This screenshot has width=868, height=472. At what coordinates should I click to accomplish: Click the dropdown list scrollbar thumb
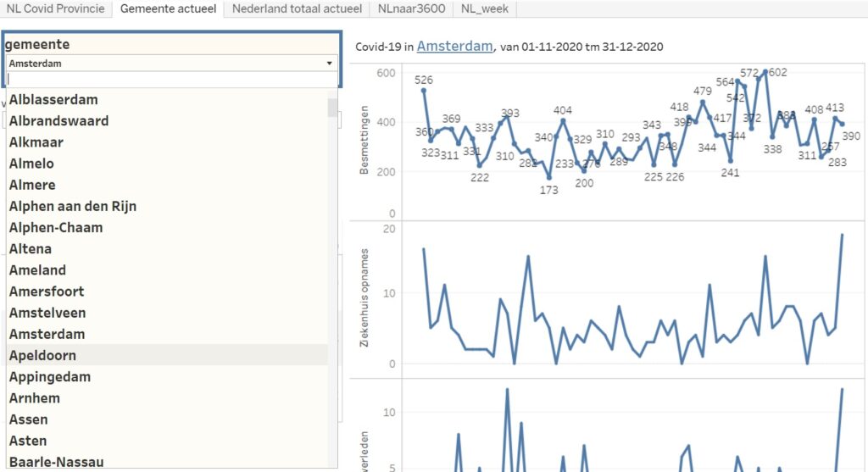pyautogui.click(x=332, y=108)
